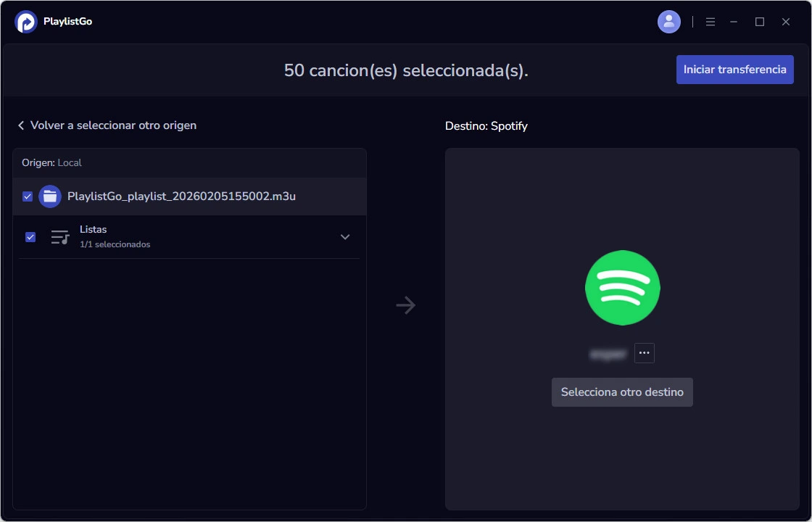The height and width of the screenshot is (522, 812).
Task: Click the green Spotify logo icon
Action: tap(622, 287)
